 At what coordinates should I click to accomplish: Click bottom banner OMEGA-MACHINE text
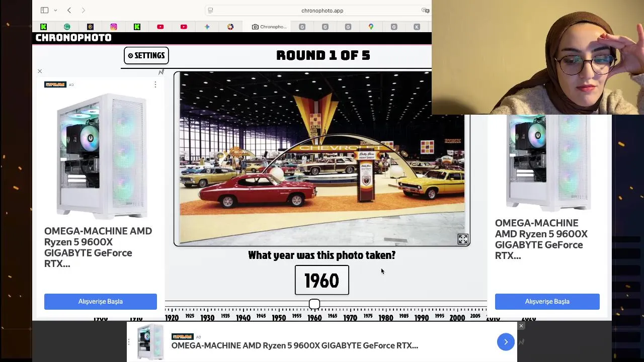pos(295,345)
